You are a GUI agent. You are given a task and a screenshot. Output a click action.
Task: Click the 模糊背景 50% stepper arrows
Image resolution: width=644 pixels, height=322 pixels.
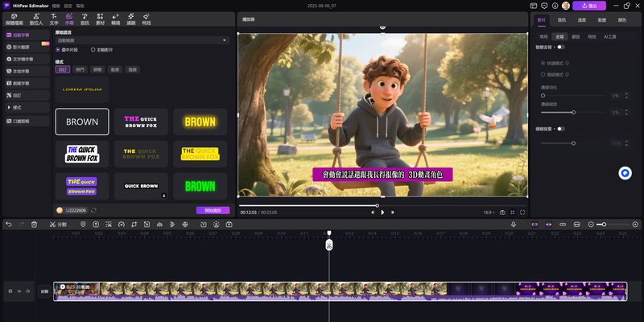coord(627,143)
